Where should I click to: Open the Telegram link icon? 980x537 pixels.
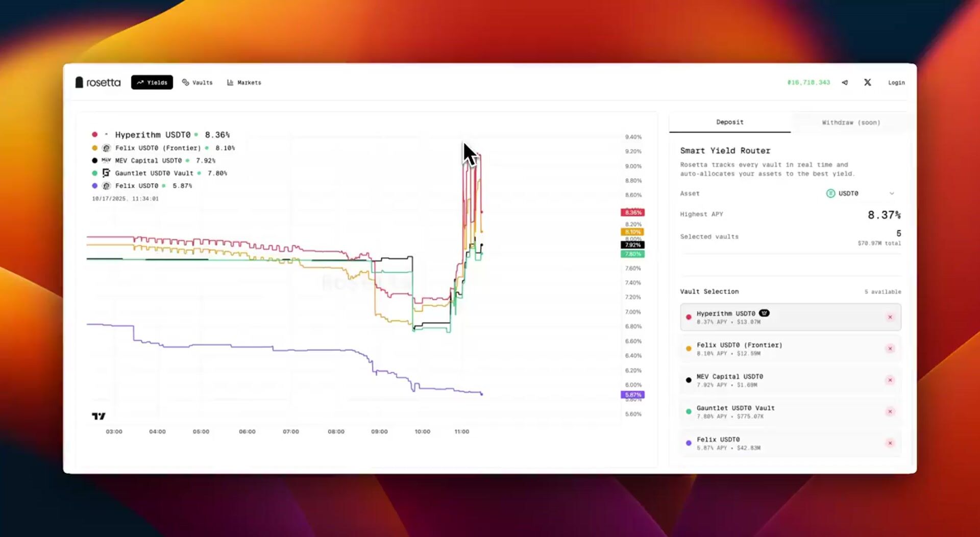click(x=845, y=82)
